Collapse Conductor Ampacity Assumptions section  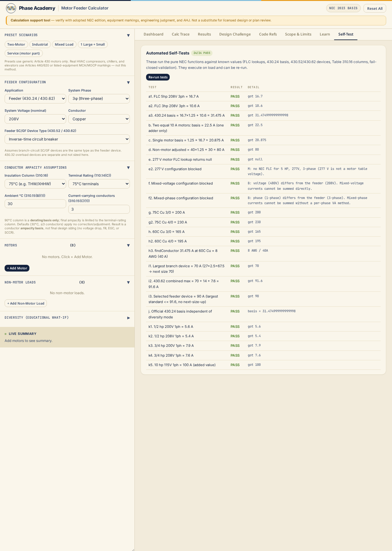coord(128,168)
